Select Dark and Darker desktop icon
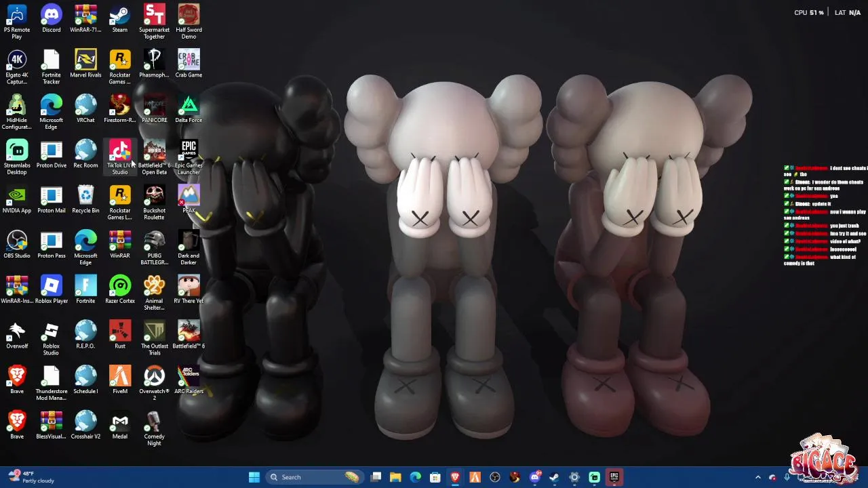 click(x=189, y=248)
